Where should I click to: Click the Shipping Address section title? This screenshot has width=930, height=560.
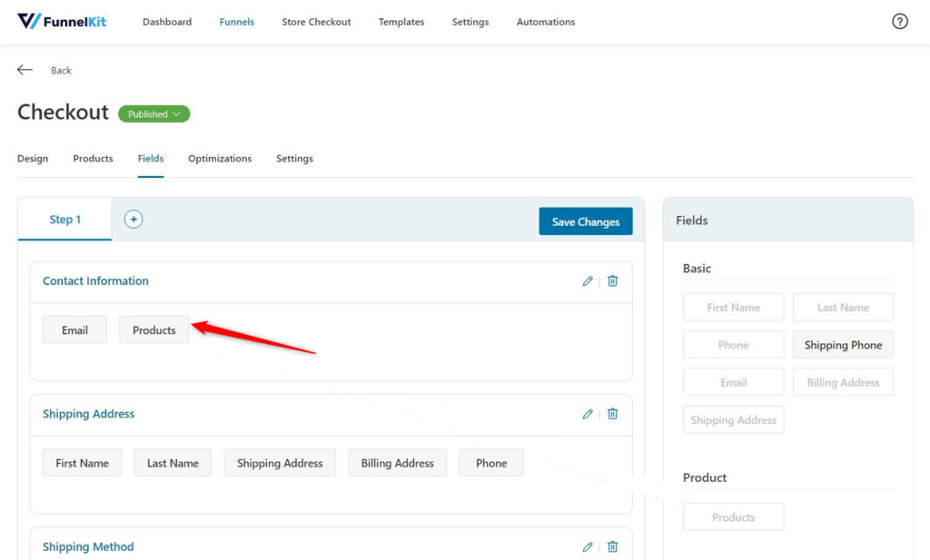(x=88, y=414)
